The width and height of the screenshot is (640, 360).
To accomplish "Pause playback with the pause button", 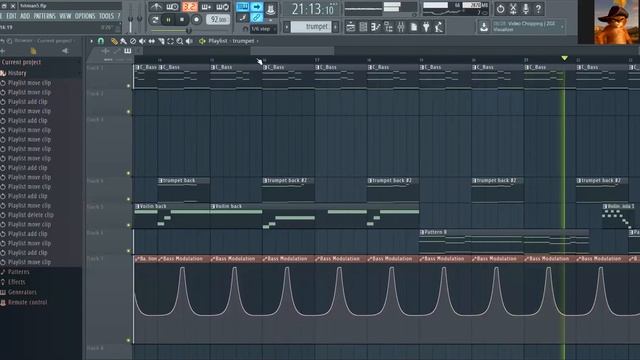I will (168, 19).
